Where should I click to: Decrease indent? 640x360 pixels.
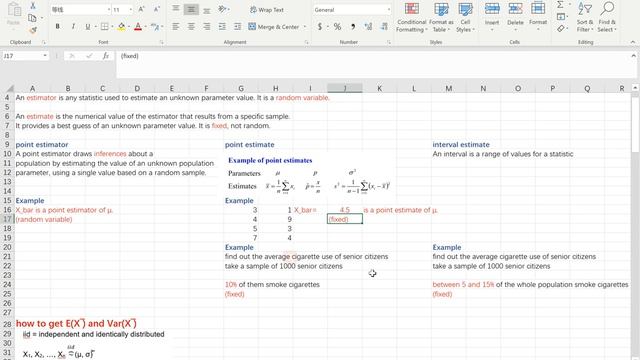click(x=222, y=27)
